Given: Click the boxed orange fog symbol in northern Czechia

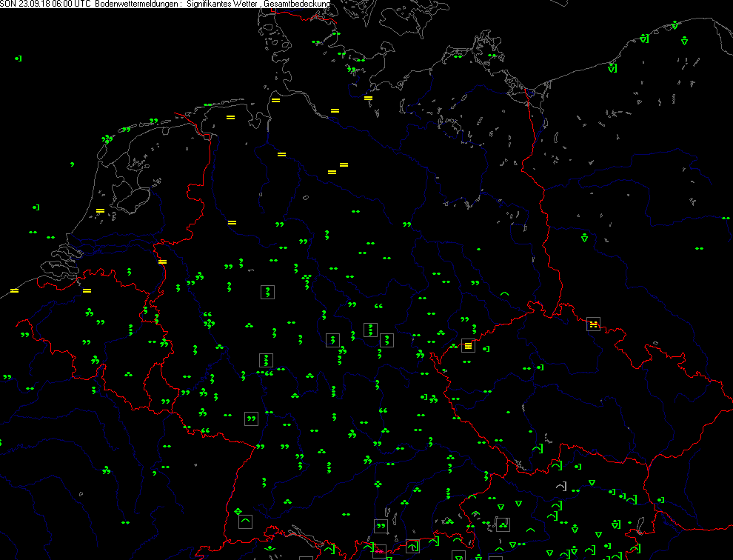Looking at the screenshot, I should (593, 324).
